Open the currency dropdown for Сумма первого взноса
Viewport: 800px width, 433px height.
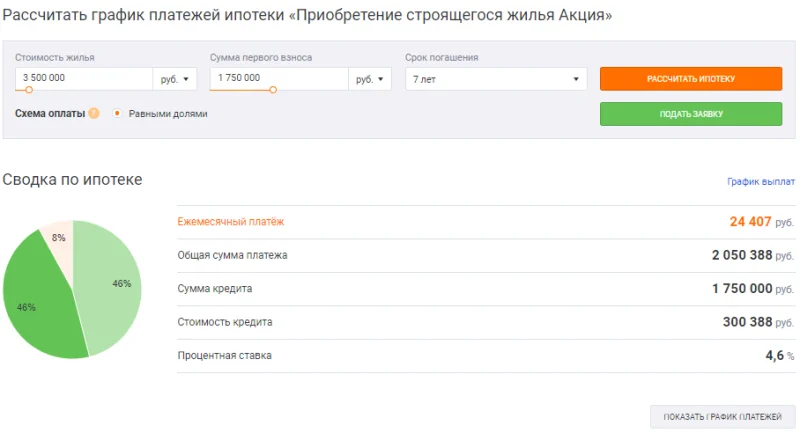pyautogui.click(x=369, y=78)
